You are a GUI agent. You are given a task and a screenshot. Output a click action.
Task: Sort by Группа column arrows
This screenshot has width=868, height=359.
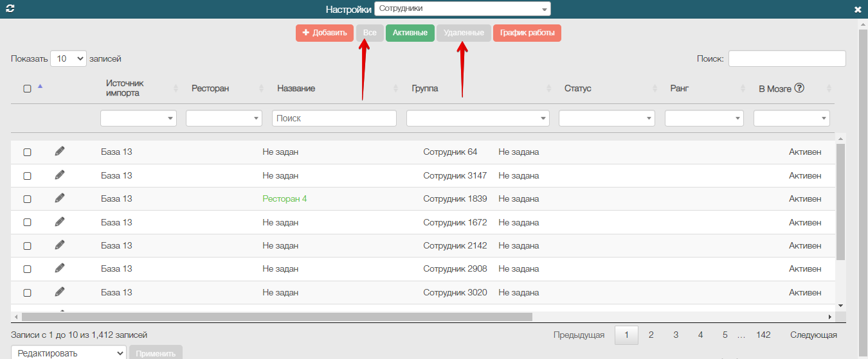pos(548,89)
